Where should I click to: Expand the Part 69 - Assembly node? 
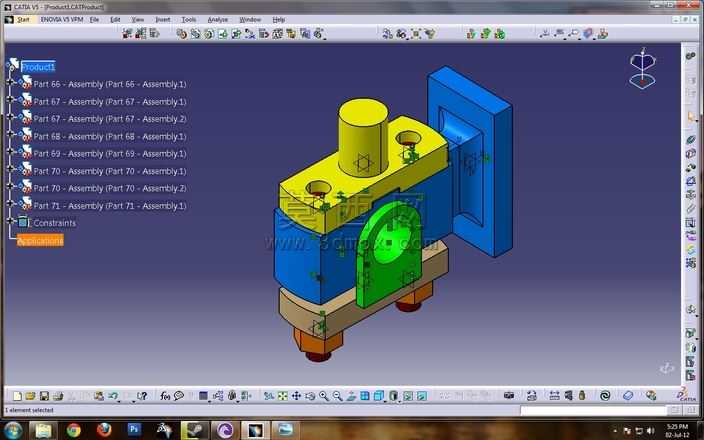coord(9,151)
